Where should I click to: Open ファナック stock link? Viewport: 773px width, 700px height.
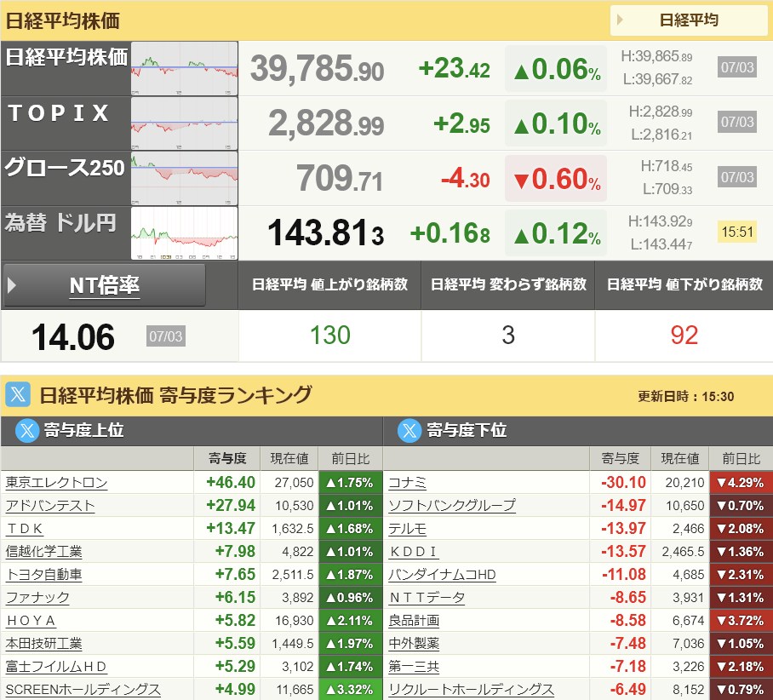click(x=37, y=598)
